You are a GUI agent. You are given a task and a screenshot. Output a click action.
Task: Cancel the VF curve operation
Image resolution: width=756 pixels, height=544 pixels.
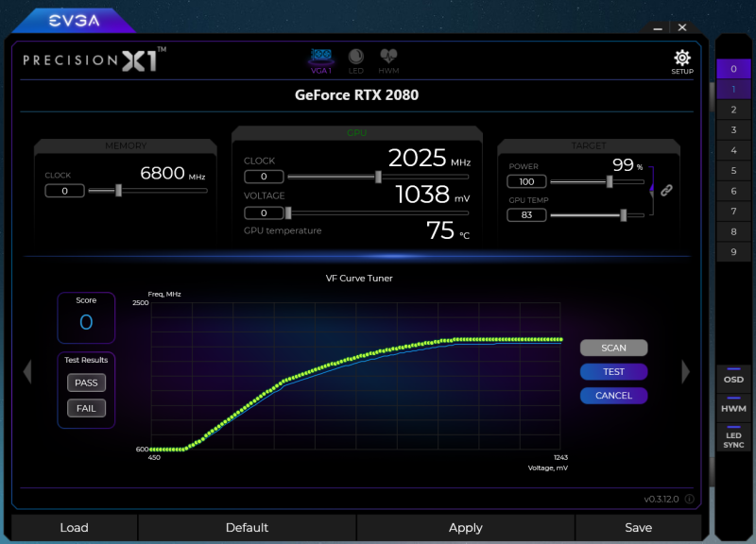click(x=613, y=396)
